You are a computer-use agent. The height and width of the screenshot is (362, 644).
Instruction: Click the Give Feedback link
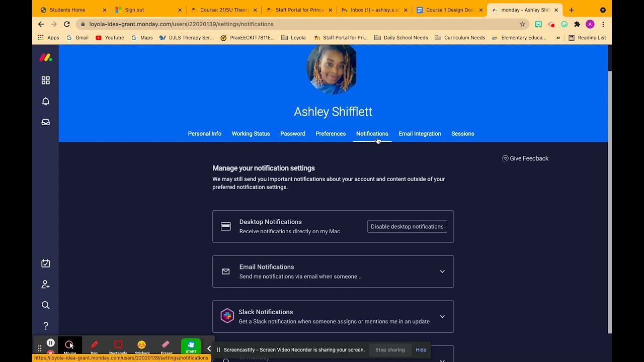(525, 158)
